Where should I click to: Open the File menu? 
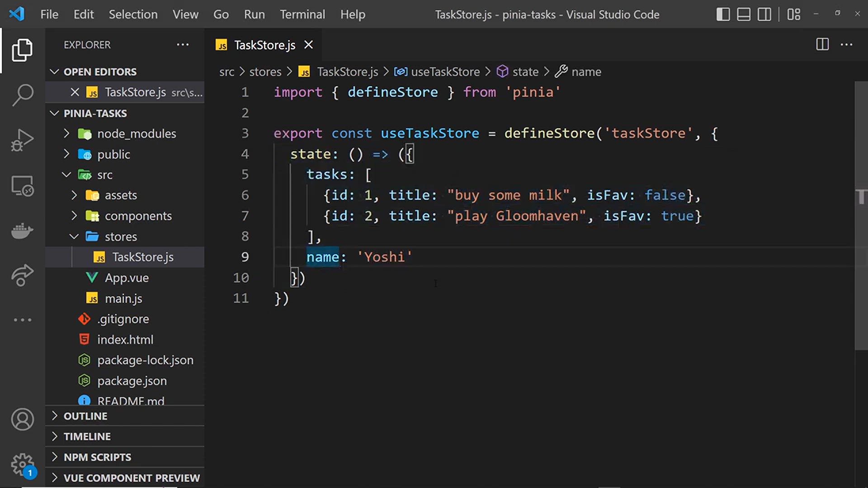pos(49,14)
